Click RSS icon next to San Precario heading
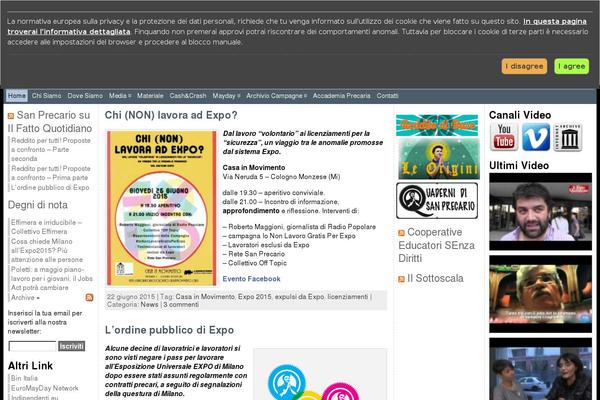 click(x=11, y=116)
